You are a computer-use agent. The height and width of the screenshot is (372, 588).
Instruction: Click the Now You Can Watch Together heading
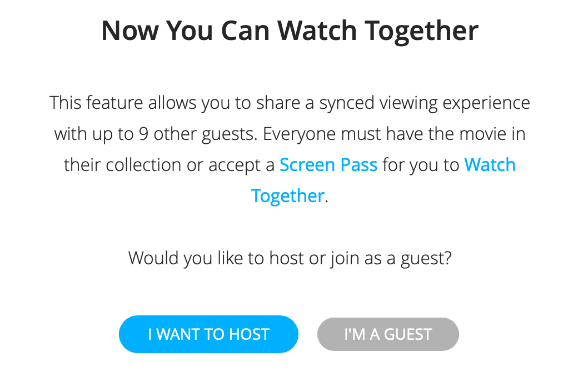289,31
